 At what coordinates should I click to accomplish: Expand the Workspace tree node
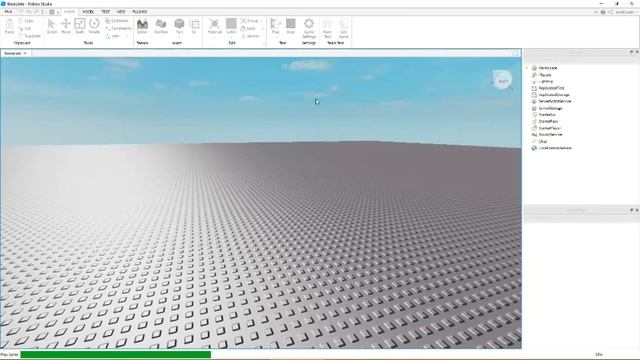[527, 68]
